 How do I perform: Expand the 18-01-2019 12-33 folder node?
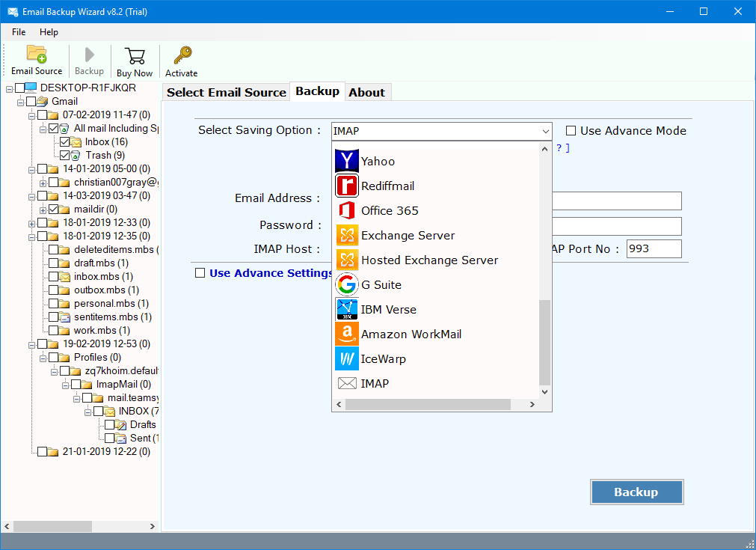click(32, 224)
